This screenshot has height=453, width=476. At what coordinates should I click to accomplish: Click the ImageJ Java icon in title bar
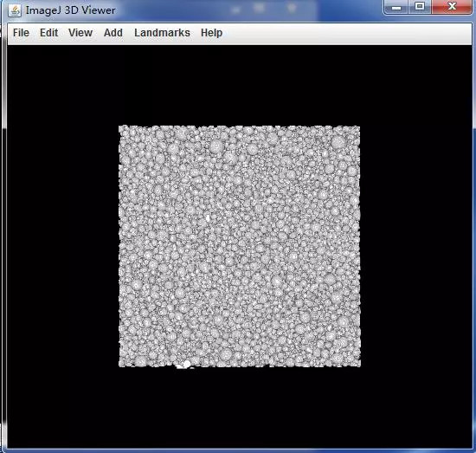[14, 10]
